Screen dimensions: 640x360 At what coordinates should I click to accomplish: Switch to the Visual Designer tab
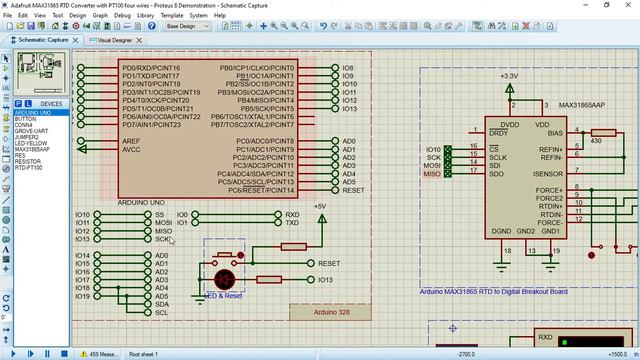pos(115,40)
